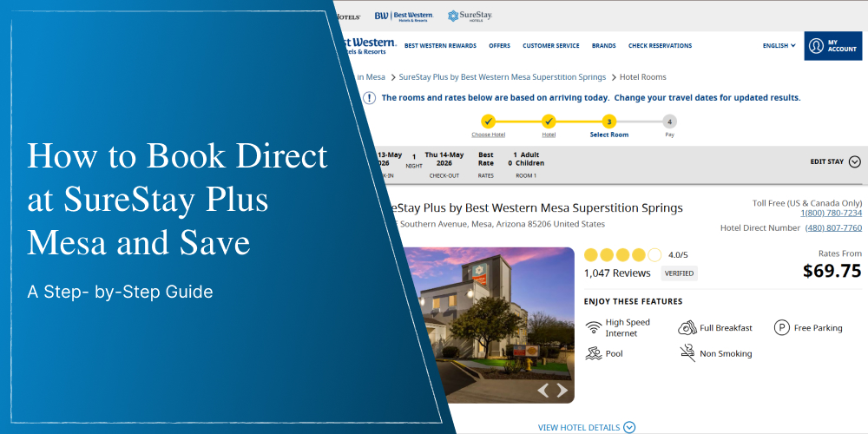
Task: Click the exclamation alert icon
Action: click(369, 98)
